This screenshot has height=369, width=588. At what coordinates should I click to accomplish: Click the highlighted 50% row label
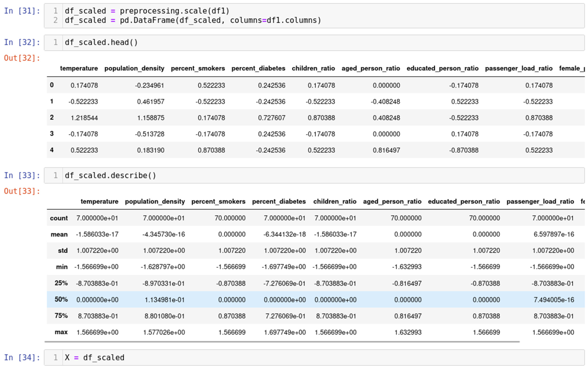click(61, 299)
